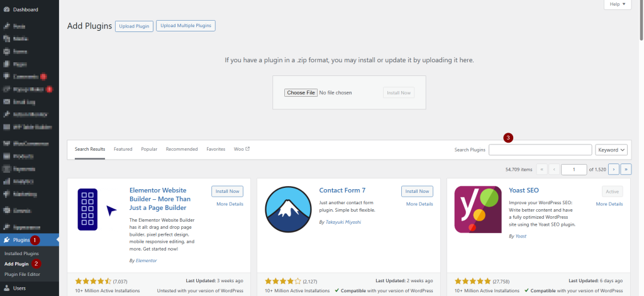
Task: Click the Plugins plug icon in the sidebar
Action: tap(6, 240)
